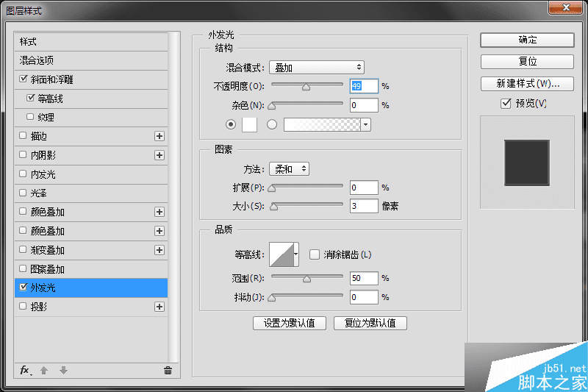Screen dimensions: 588x392
Task: Enable the 渐变叠加 checkbox
Action: (x=23, y=249)
